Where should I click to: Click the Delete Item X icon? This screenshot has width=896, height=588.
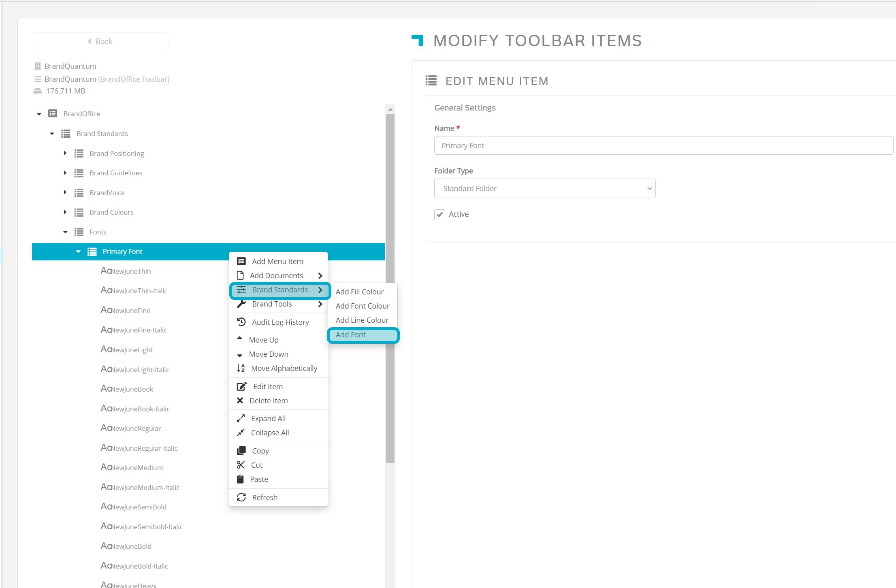coord(240,401)
